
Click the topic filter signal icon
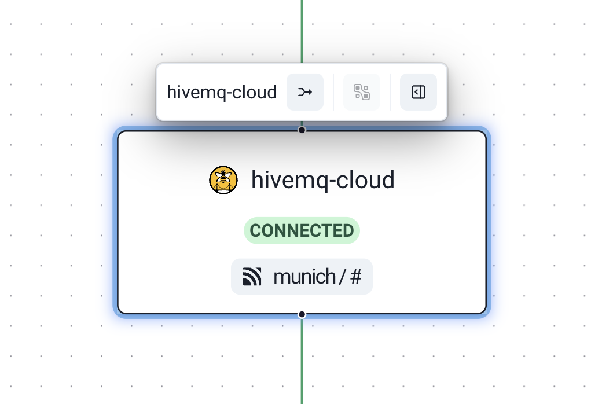pos(252,277)
